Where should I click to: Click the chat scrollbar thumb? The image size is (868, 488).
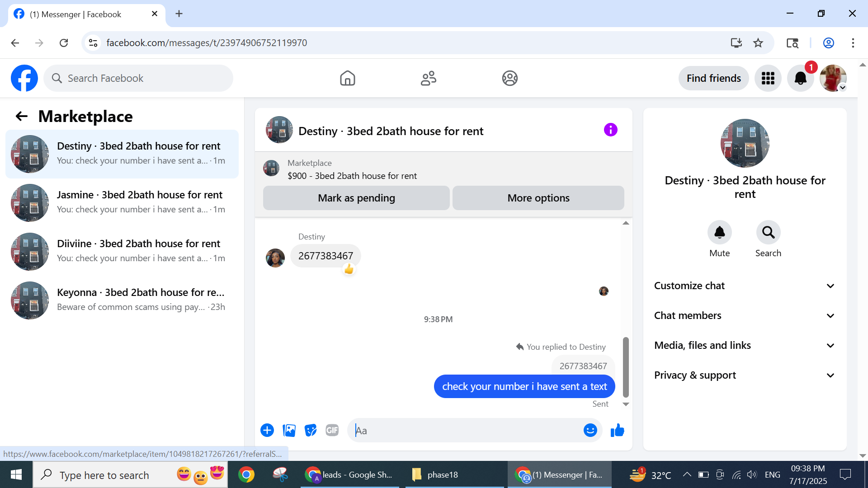pyautogui.click(x=626, y=367)
